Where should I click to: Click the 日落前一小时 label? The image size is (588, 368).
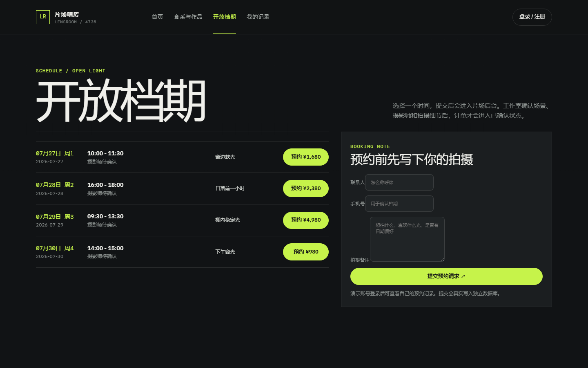point(230,188)
